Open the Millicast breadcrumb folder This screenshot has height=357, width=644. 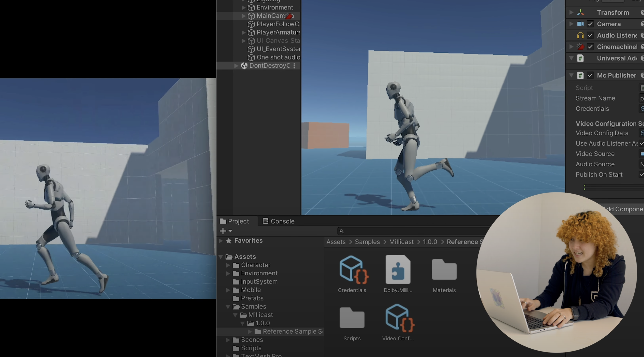401,242
